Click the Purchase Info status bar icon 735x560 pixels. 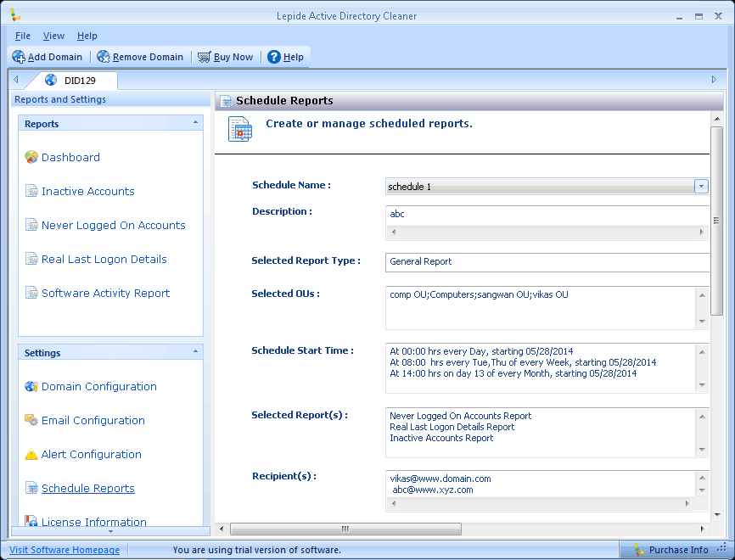point(638,550)
